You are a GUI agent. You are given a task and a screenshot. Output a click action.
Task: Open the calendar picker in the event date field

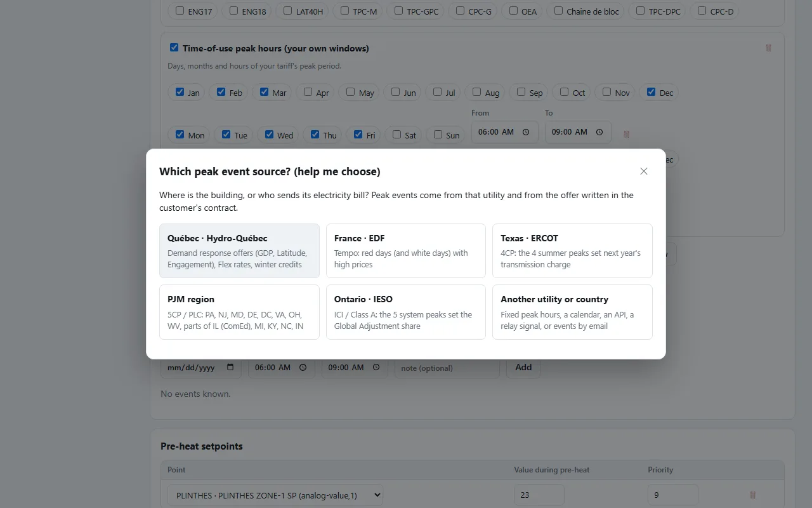tap(230, 367)
